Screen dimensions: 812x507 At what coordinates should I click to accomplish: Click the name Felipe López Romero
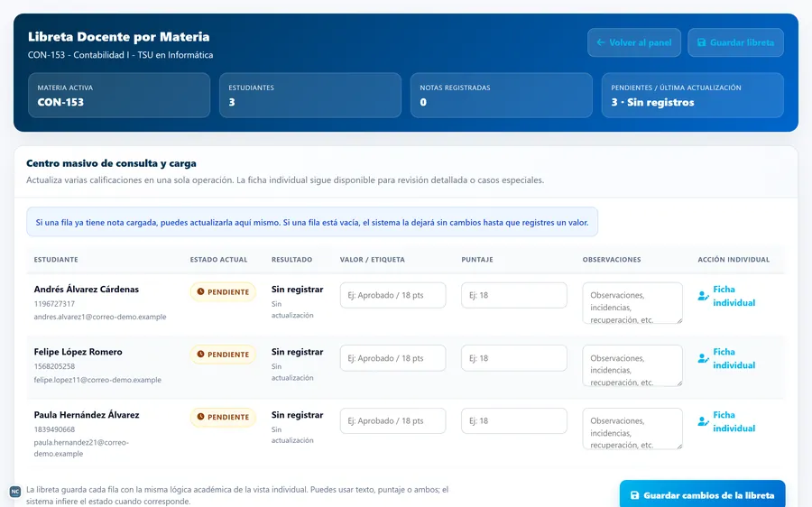[x=78, y=352]
